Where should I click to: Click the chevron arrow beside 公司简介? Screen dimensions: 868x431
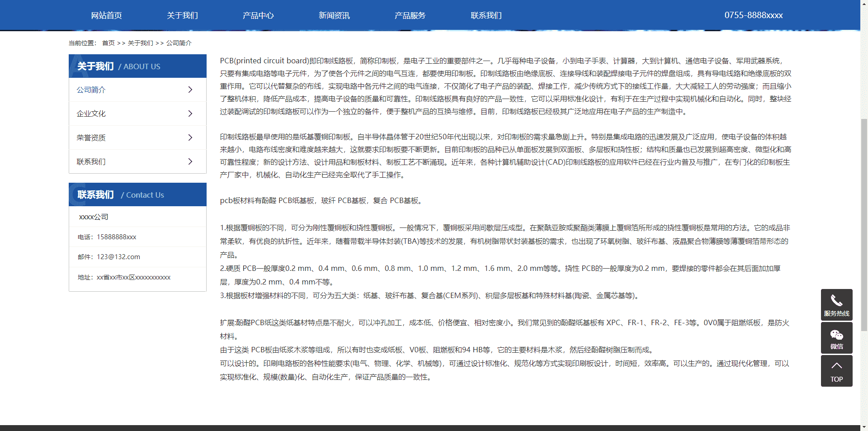pos(190,90)
